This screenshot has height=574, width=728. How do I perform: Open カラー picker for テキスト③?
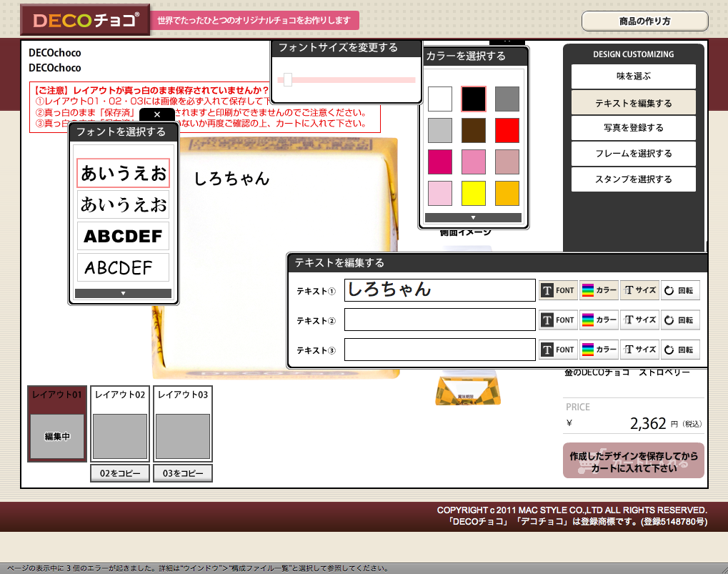point(599,350)
